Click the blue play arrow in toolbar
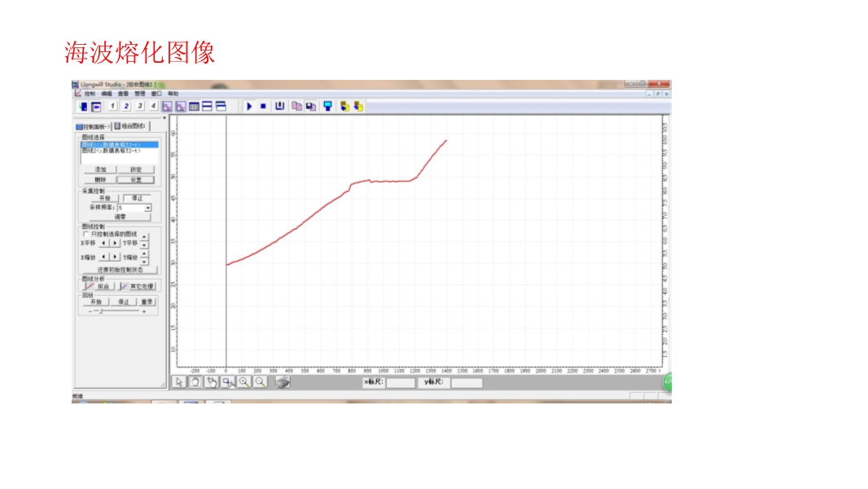Image resolution: width=868 pixels, height=489 pixels. coord(250,106)
